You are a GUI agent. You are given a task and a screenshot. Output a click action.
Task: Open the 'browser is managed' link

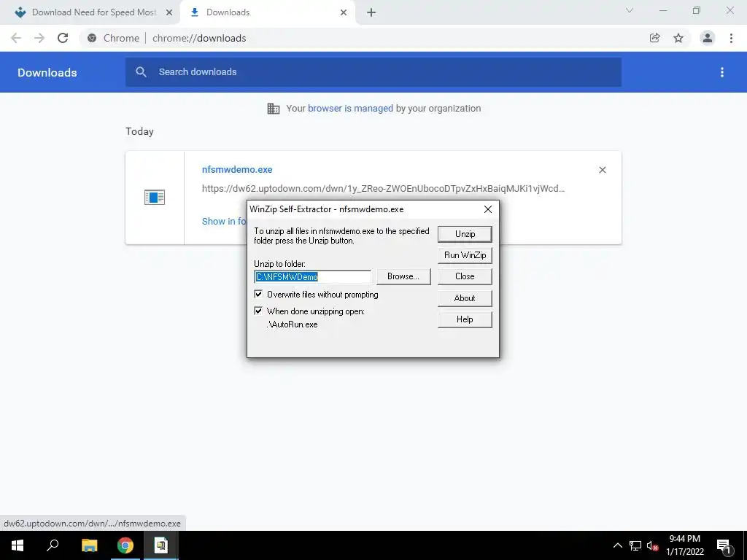tap(350, 109)
